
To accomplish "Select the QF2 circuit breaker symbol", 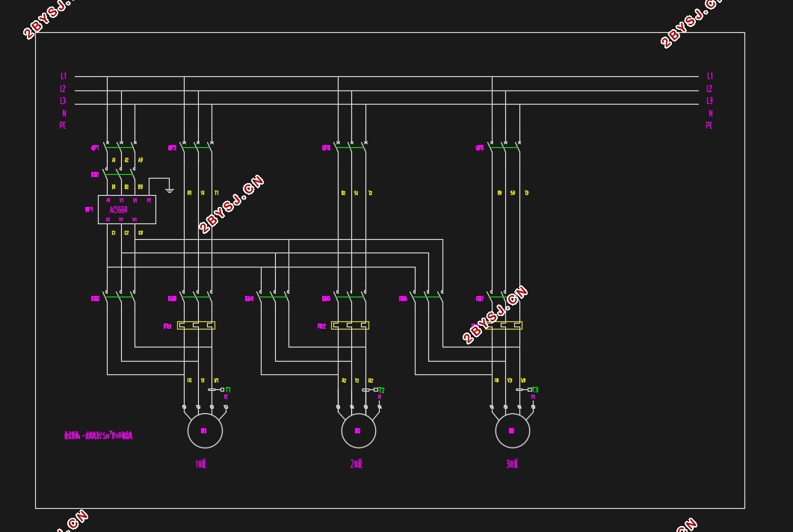I will 197,146.
